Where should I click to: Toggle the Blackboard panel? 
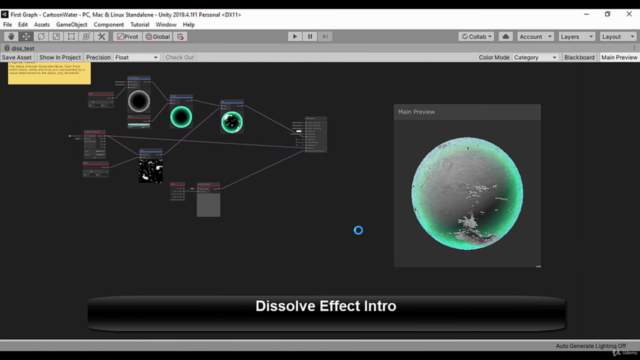[x=579, y=58]
